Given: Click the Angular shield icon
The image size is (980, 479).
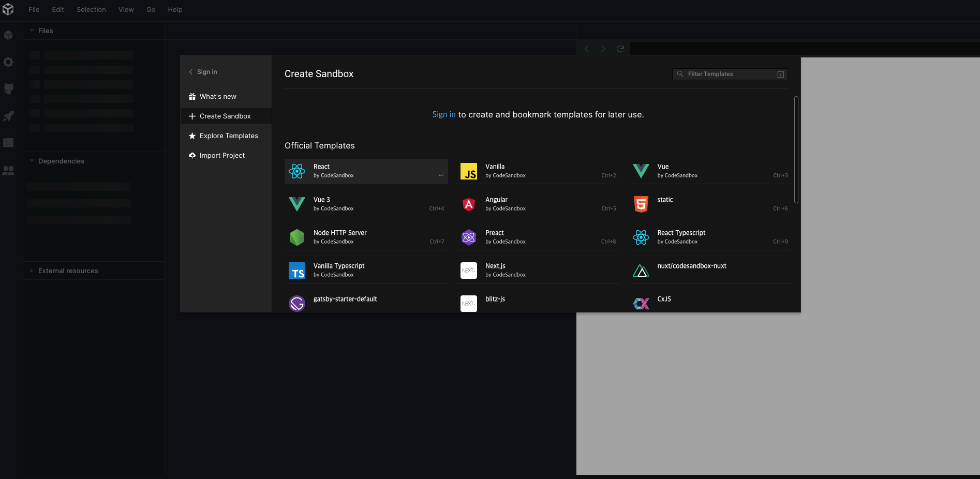Looking at the screenshot, I should click(x=469, y=204).
